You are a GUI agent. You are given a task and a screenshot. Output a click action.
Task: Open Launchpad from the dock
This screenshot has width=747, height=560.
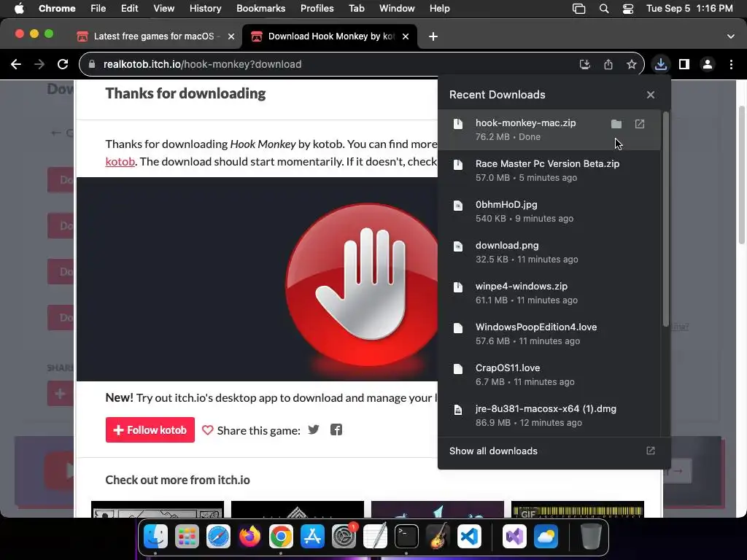pos(187,537)
